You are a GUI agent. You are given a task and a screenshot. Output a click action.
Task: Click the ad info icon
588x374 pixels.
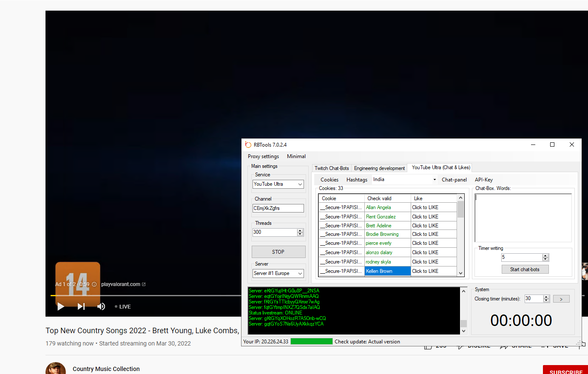(x=94, y=284)
